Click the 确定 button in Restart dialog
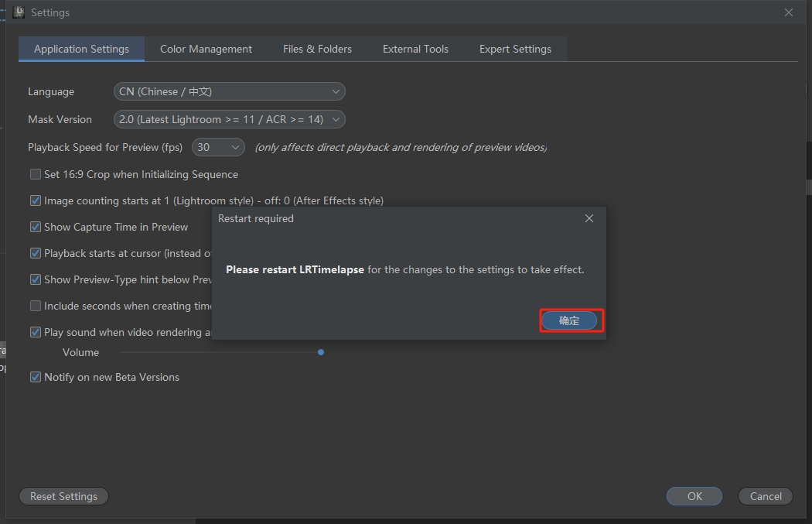Screen dimensions: 812x524 tap(569, 321)
